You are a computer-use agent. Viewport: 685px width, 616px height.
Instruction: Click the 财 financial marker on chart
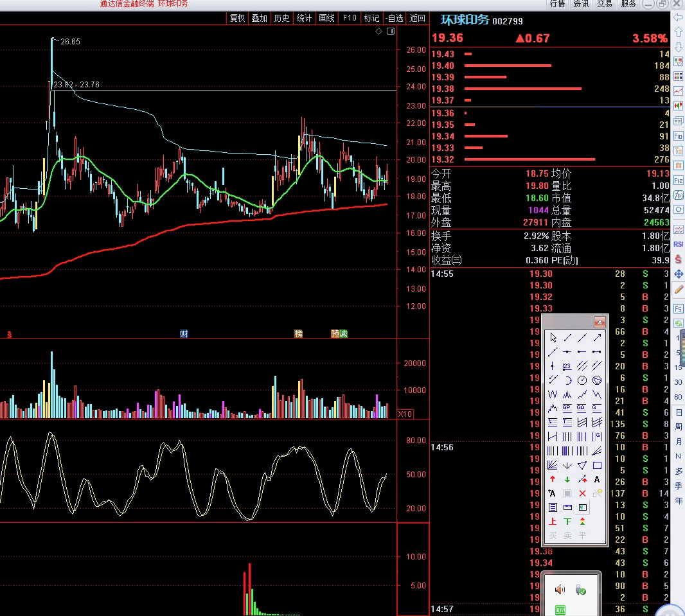pos(184,334)
